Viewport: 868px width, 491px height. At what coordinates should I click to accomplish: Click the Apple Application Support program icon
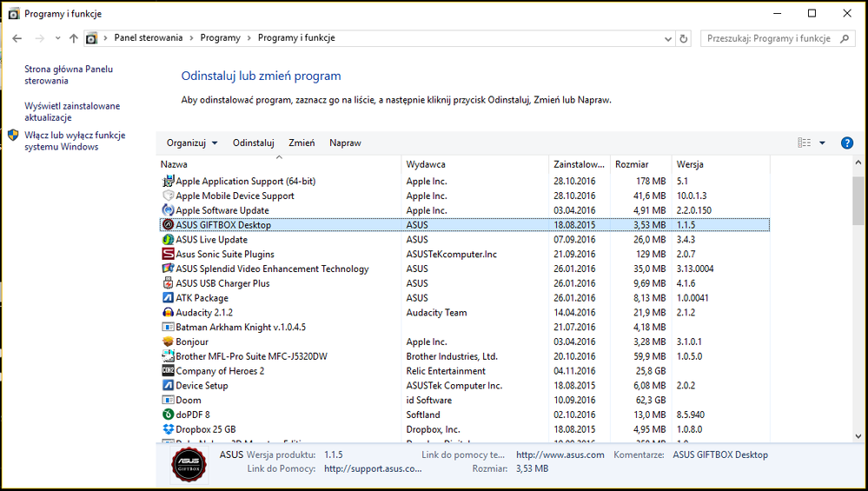click(168, 181)
